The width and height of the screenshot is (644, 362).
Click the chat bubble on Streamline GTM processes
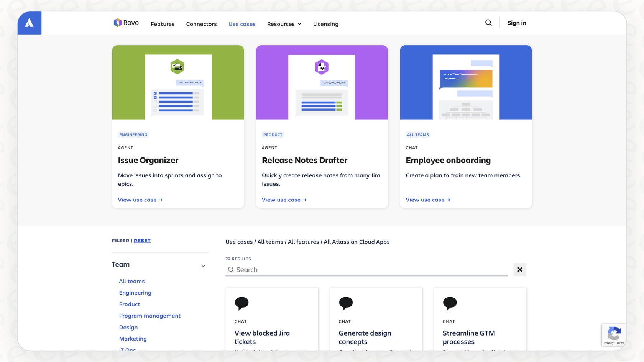[x=450, y=303]
